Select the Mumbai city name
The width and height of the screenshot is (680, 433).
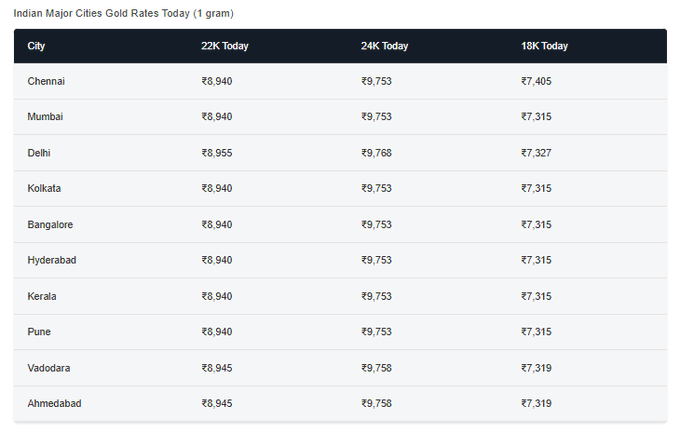(x=45, y=117)
